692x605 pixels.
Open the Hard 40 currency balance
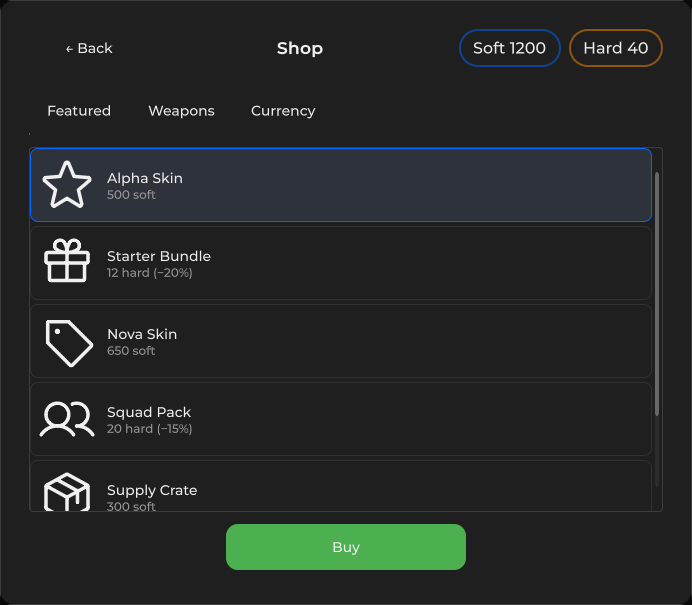pyautogui.click(x=616, y=48)
